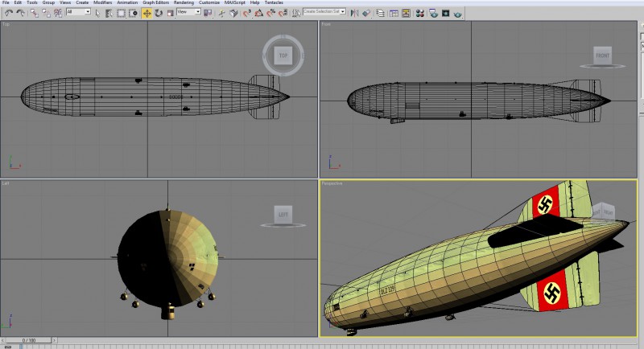
Task: Open the MAXScript menu
Action: pos(235,2)
